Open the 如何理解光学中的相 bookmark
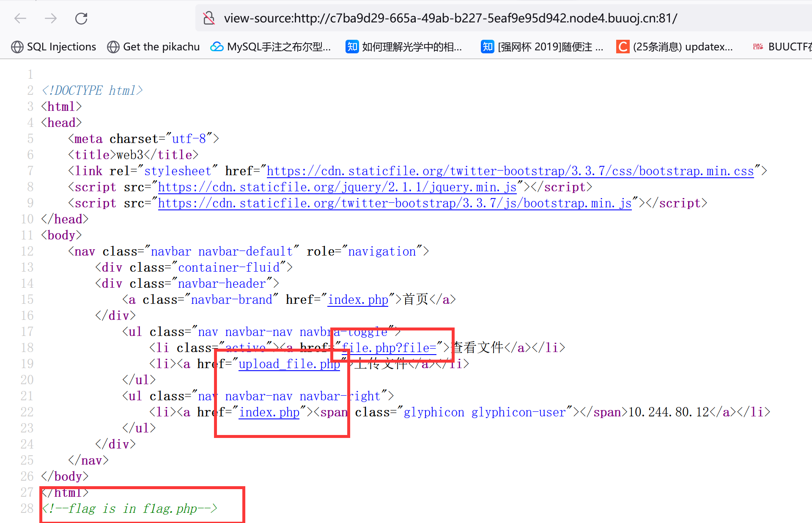The image size is (812, 523). click(404, 47)
